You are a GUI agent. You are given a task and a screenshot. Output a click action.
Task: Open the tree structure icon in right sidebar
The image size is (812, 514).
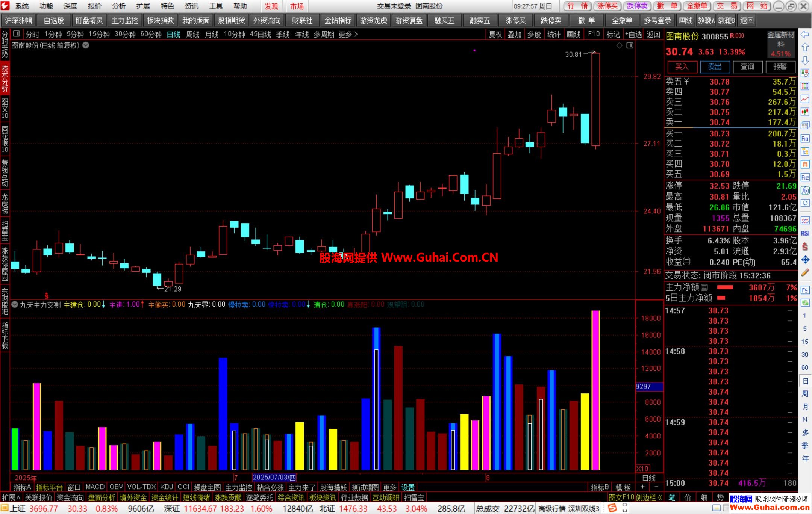tap(805, 151)
